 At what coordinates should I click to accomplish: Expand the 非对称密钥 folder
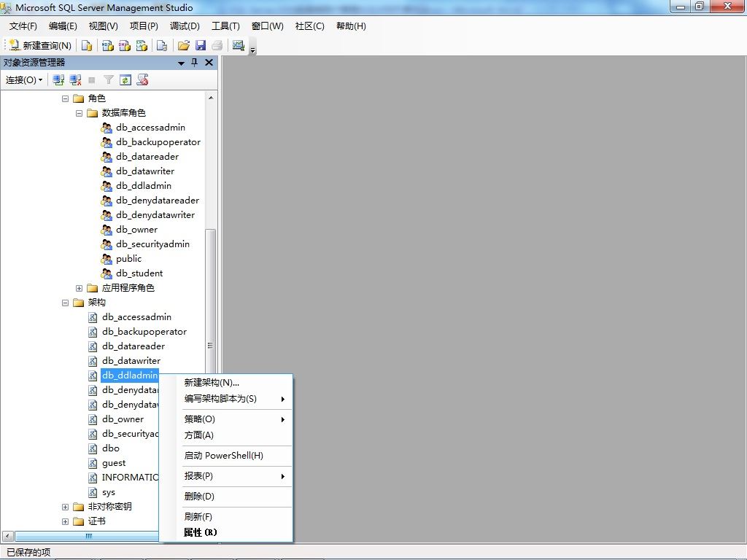coord(65,507)
